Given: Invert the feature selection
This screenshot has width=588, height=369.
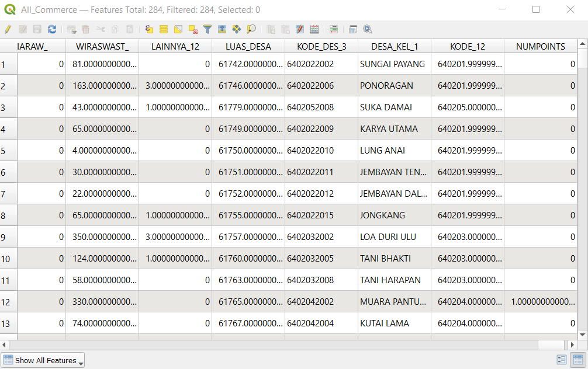Looking at the screenshot, I should [x=178, y=29].
